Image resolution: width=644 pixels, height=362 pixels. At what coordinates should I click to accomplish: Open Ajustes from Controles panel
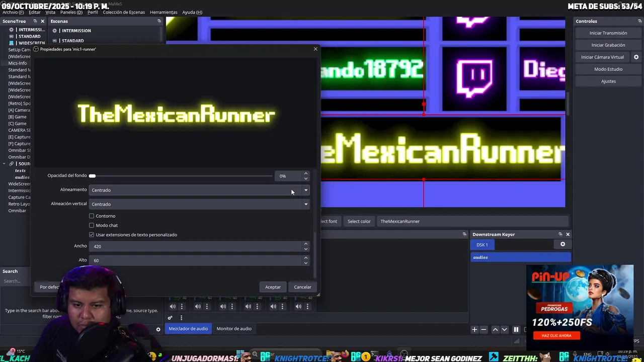pos(608,81)
